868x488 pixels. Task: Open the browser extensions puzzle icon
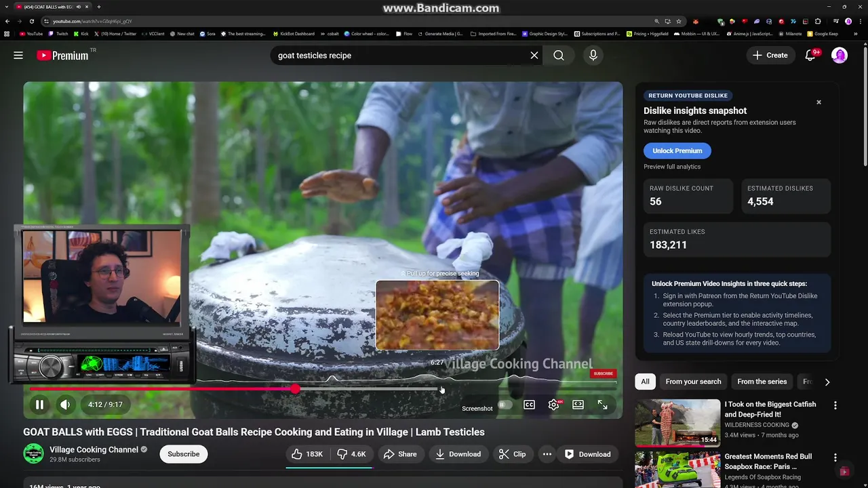click(x=818, y=21)
